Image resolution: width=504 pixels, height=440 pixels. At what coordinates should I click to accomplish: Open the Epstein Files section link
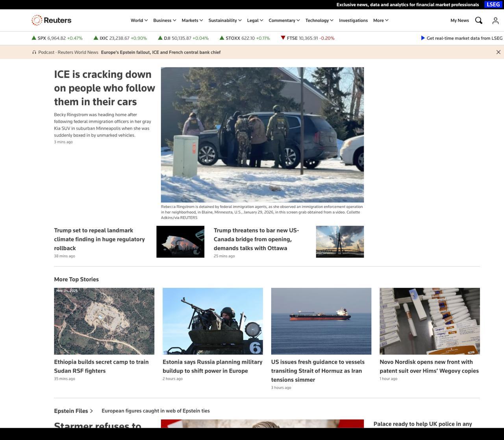[73, 411]
